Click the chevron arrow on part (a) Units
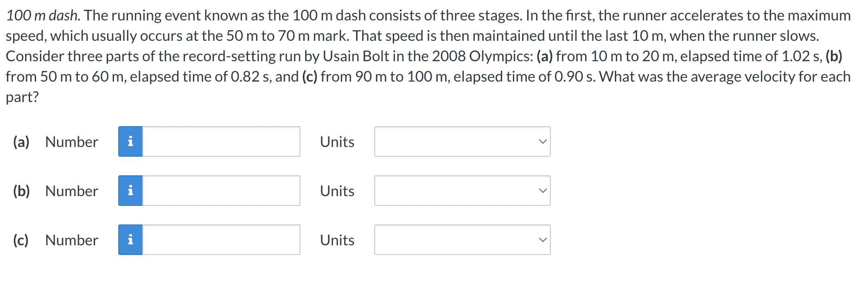This screenshot has width=868, height=281. (x=542, y=141)
